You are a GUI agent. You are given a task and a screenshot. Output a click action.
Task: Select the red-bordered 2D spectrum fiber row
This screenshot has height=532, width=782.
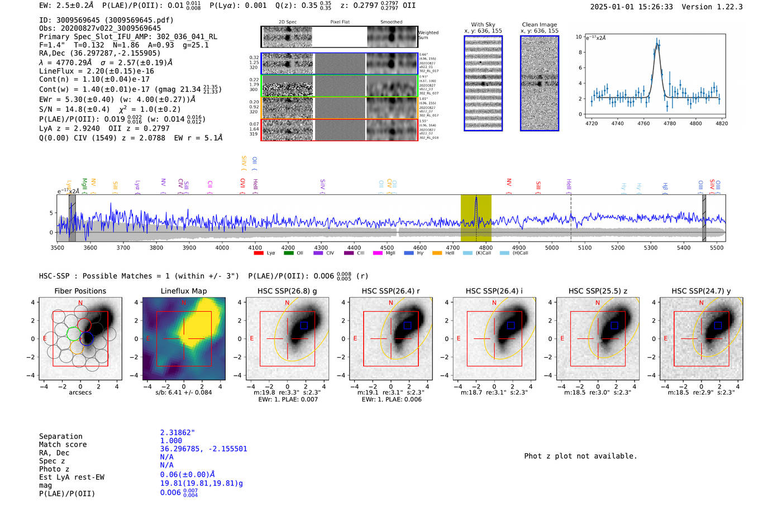pos(340,130)
